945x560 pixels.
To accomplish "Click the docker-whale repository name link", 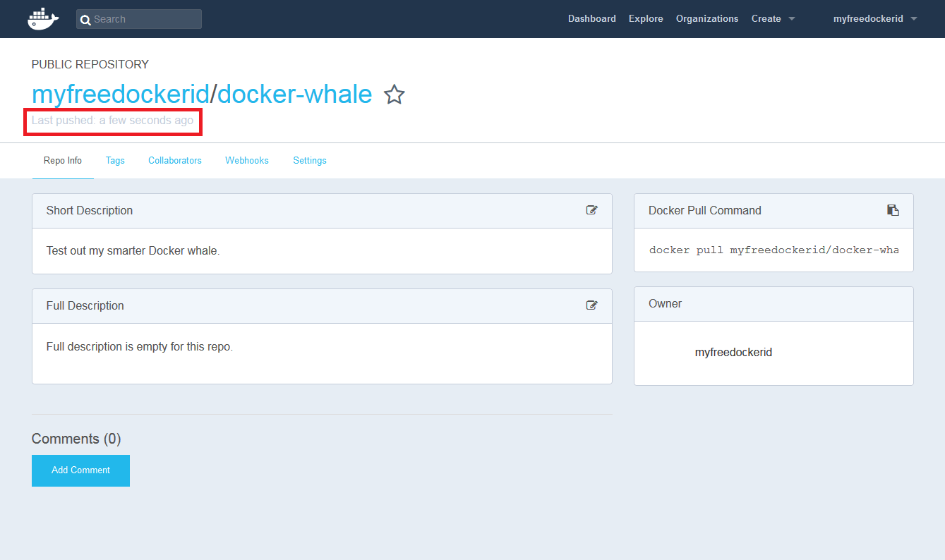I will pyautogui.click(x=295, y=95).
